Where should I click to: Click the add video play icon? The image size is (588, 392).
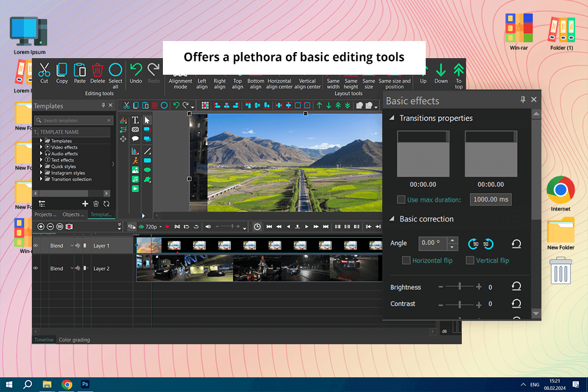tap(135, 189)
